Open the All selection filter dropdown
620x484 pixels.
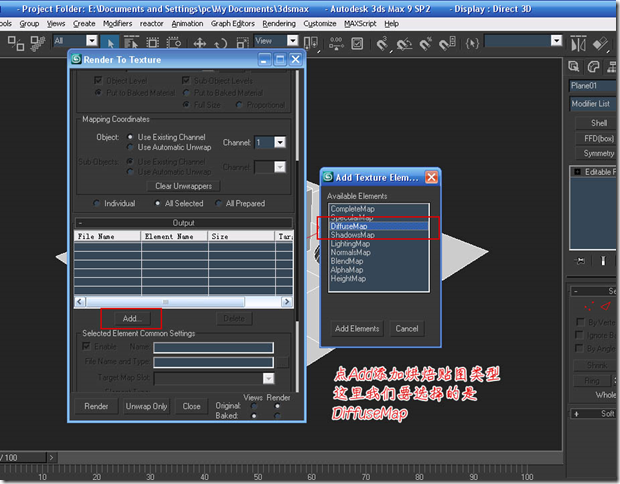(92, 40)
